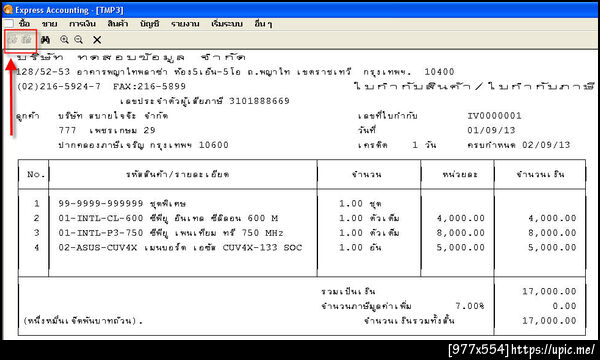This screenshot has width=600, height=360.
Task: Click the phone number (02)216-5924-7
Action: coord(59,86)
